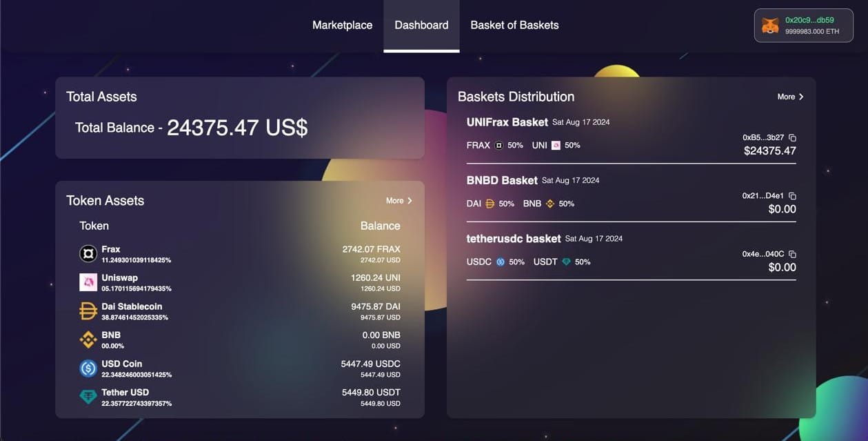Click the BNB token logo in Token Assets
Image resolution: width=868 pixels, height=441 pixels.
click(88, 340)
